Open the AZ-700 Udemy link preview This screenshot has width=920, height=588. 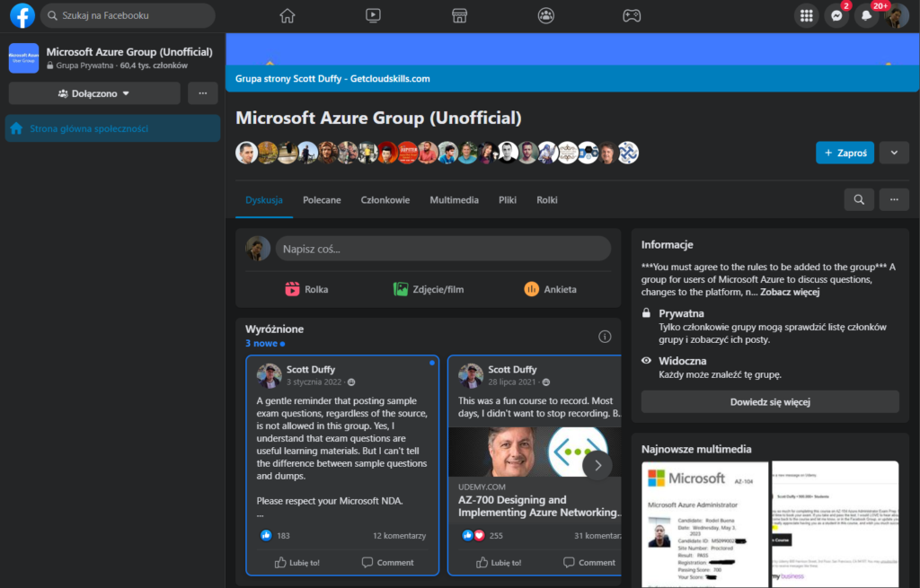click(x=535, y=474)
